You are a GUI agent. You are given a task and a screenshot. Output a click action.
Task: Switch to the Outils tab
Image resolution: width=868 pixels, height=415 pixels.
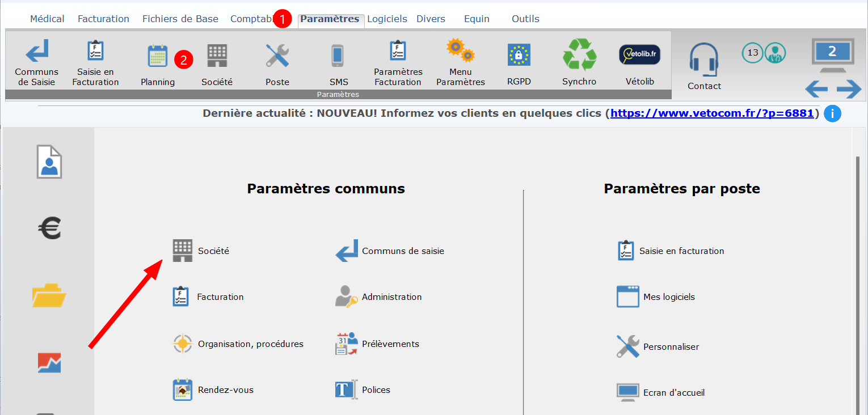525,19
